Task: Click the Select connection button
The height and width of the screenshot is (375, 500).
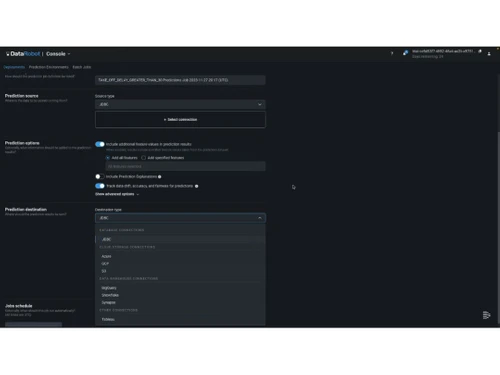Action: tap(180, 120)
